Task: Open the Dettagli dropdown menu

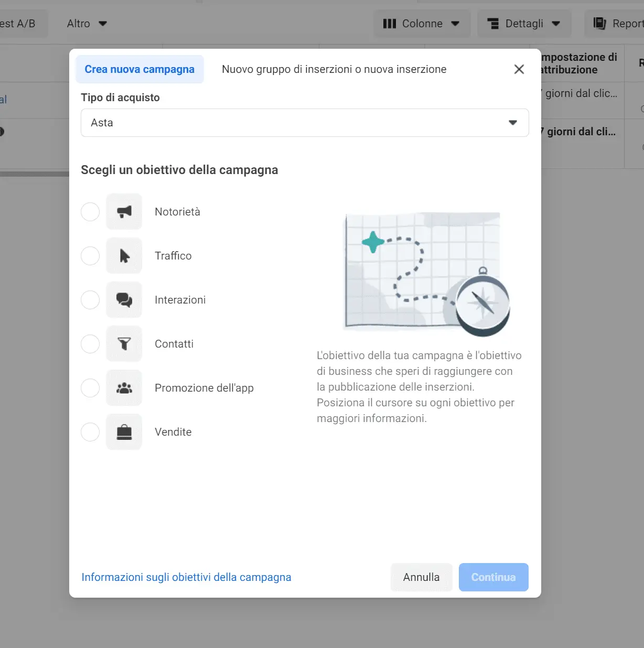Action: pos(524,24)
